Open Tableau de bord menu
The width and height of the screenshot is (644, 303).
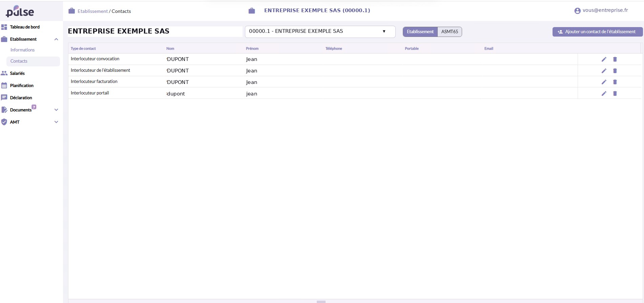25,27
